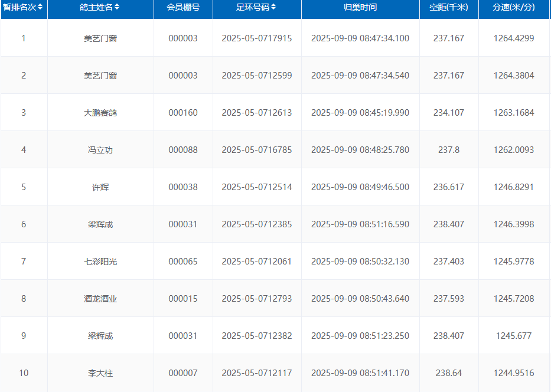This screenshot has height=392, width=551.
Task: Click arrival time ending 08:45:19.990
Action: [360, 113]
